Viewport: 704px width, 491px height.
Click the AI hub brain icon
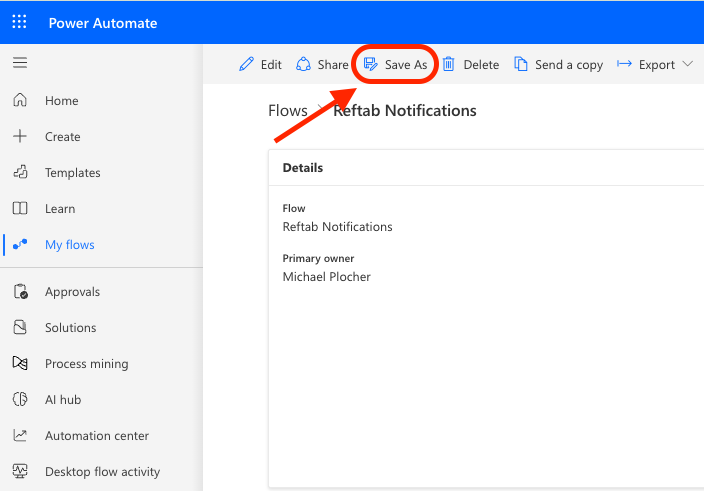(20, 399)
